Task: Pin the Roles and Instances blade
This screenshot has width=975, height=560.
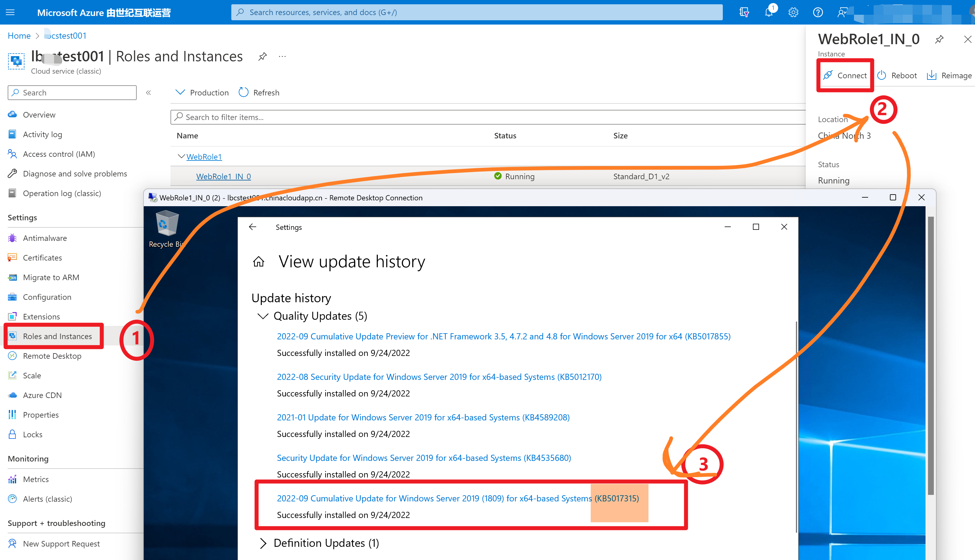Action: click(263, 56)
